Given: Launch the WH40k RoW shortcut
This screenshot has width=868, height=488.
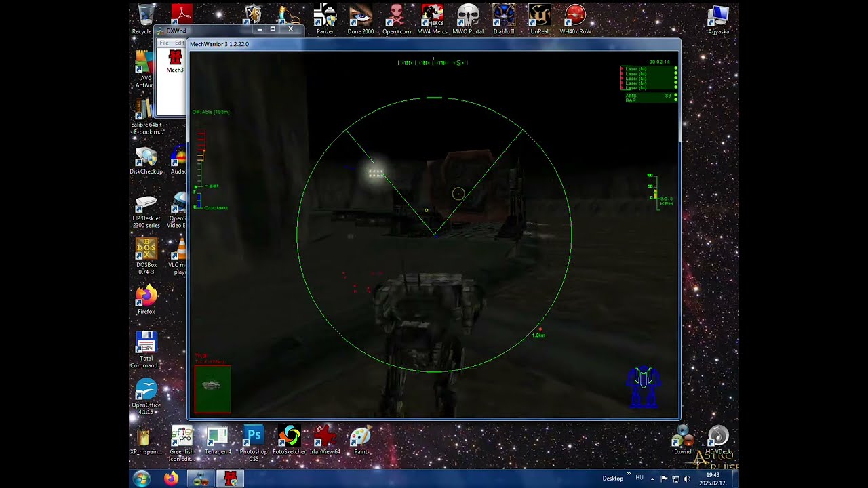Looking at the screenshot, I should (x=575, y=18).
